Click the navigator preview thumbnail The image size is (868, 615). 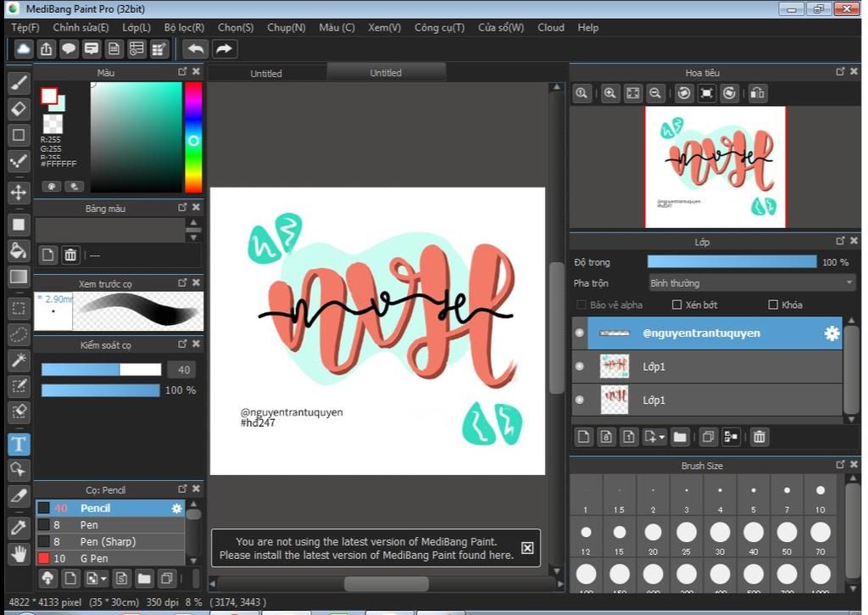715,167
